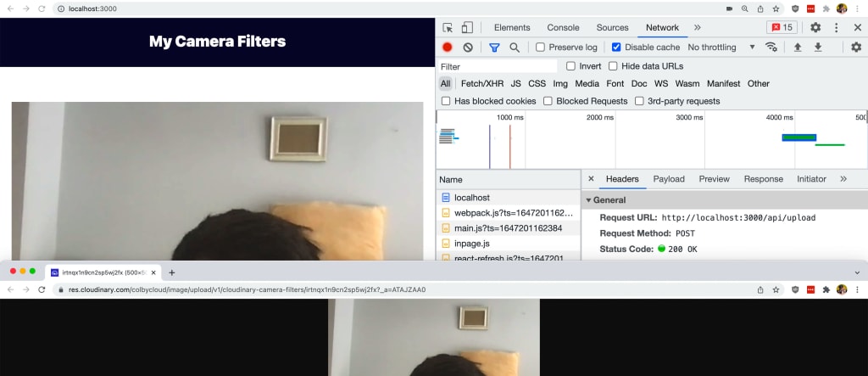Filter requests by Fetch/XHR
Viewport: 868px width, 376px height.
pyautogui.click(x=482, y=84)
